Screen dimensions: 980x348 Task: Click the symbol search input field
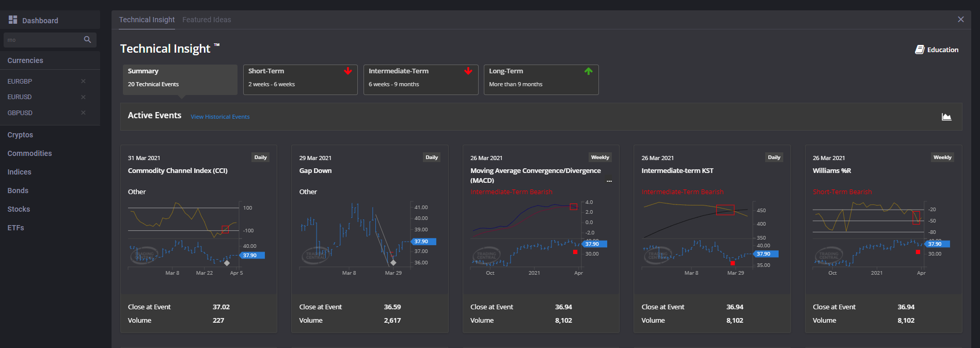click(42, 40)
